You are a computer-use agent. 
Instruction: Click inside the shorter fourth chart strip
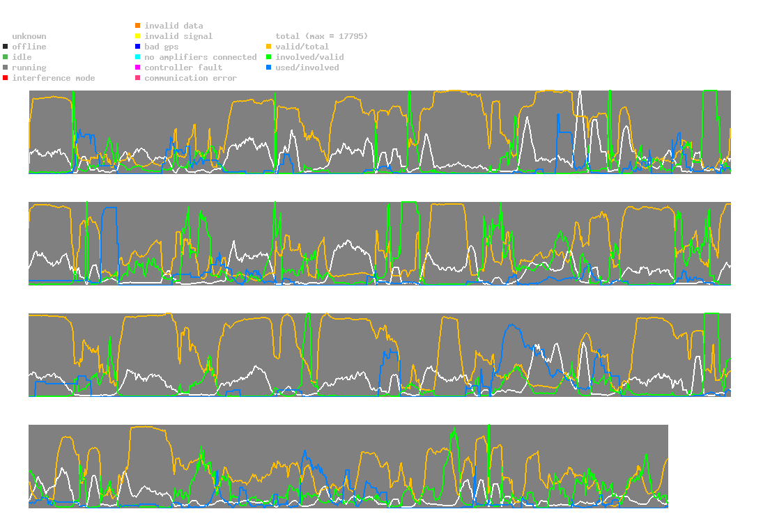coord(348,467)
